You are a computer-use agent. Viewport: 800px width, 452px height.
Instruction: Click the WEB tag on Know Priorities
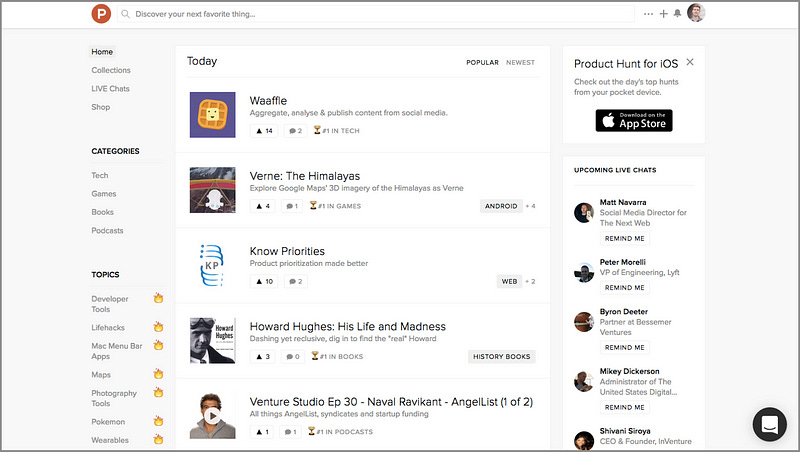(x=509, y=281)
